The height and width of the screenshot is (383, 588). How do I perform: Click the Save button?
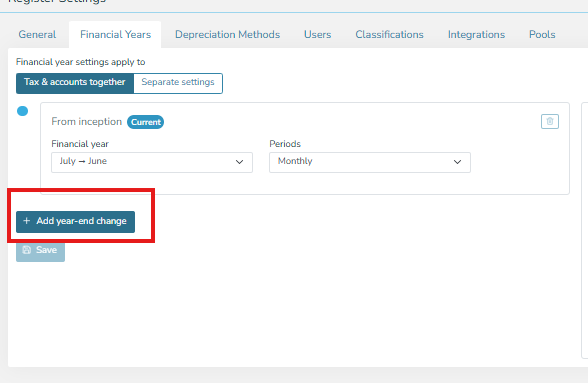(40, 251)
